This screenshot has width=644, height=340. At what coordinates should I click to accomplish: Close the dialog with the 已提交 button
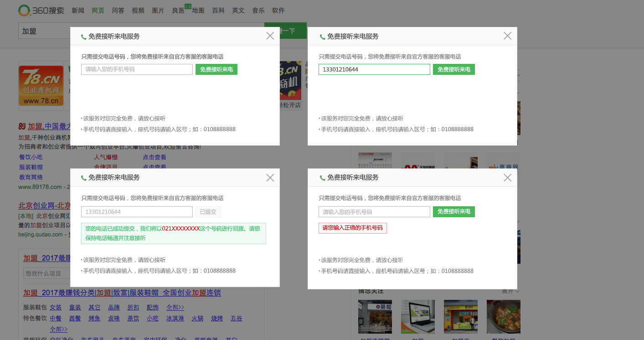pyautogui.click(x=270, y=178)
